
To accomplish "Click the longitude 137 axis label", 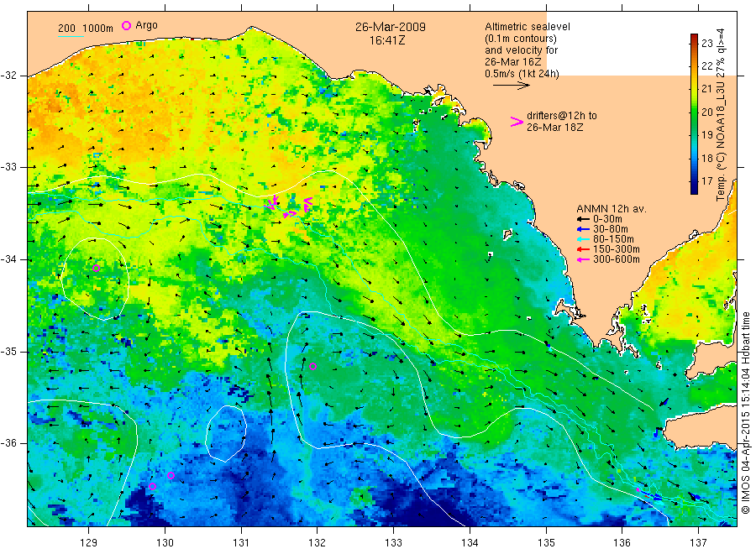I will [699, 542].
